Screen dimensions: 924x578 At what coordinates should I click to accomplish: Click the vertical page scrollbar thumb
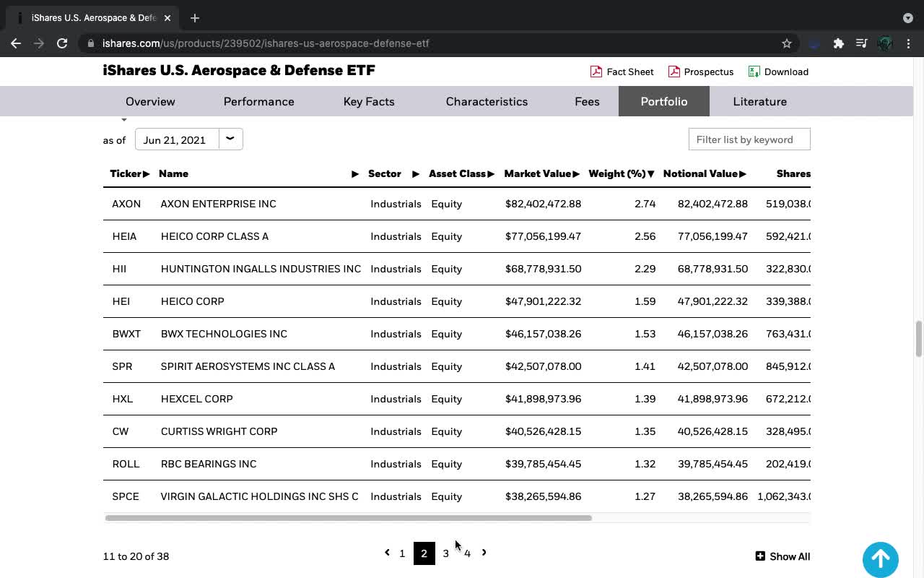click(918, 338)
